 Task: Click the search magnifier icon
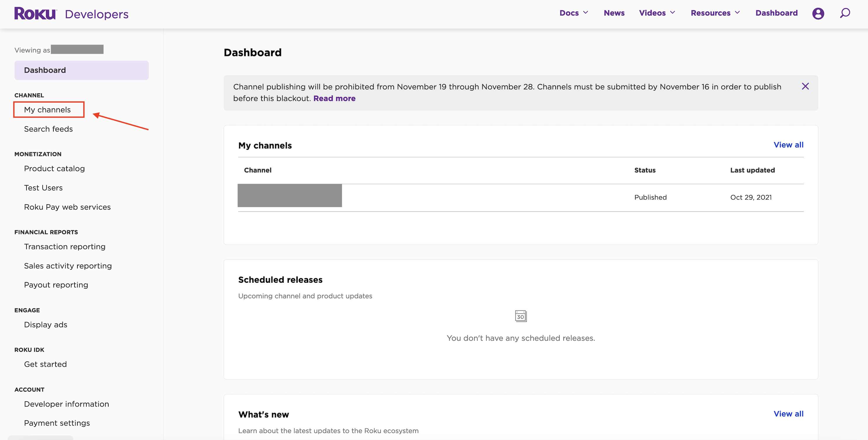pyautogui.click(x=845, y=13)
